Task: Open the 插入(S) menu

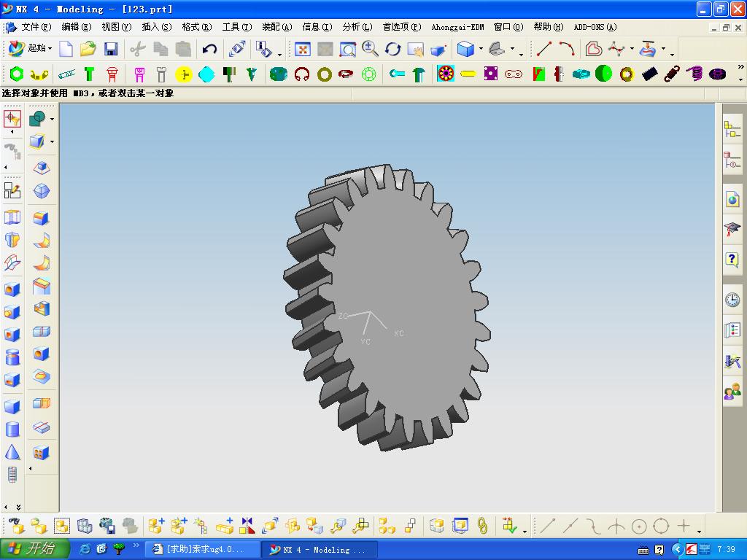Action: click(157, 27)
